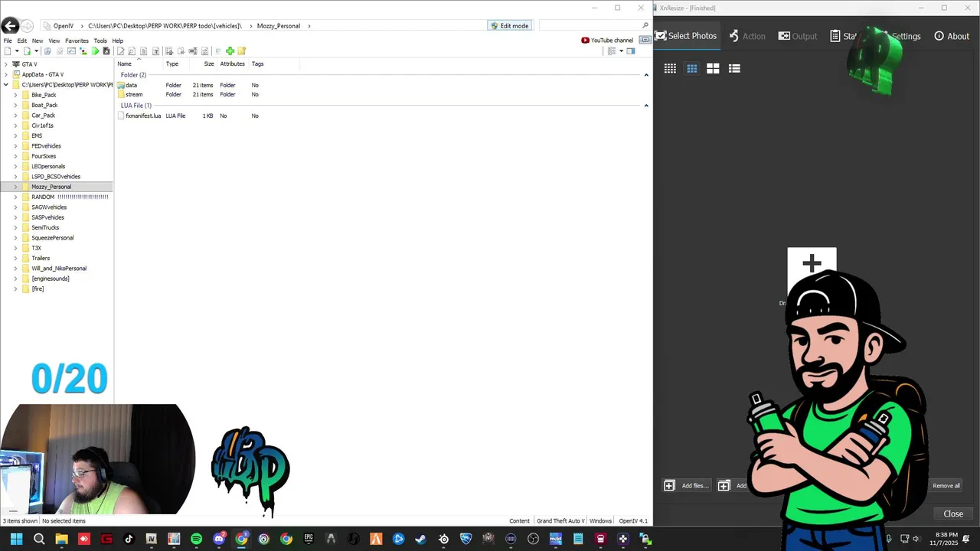This screenshot has width=980, height=551.
Task: Click the Grand Theft Auto V status entry
Action: click(560, 521)
